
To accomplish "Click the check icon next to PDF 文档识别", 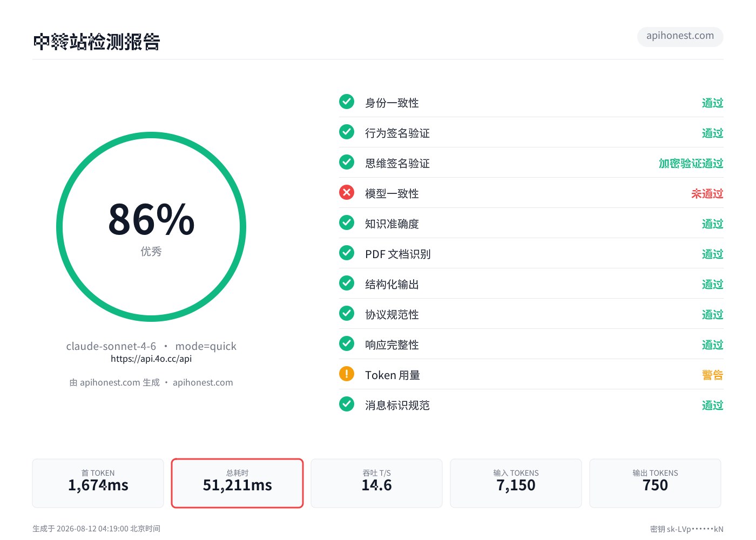I will (347, 253).
